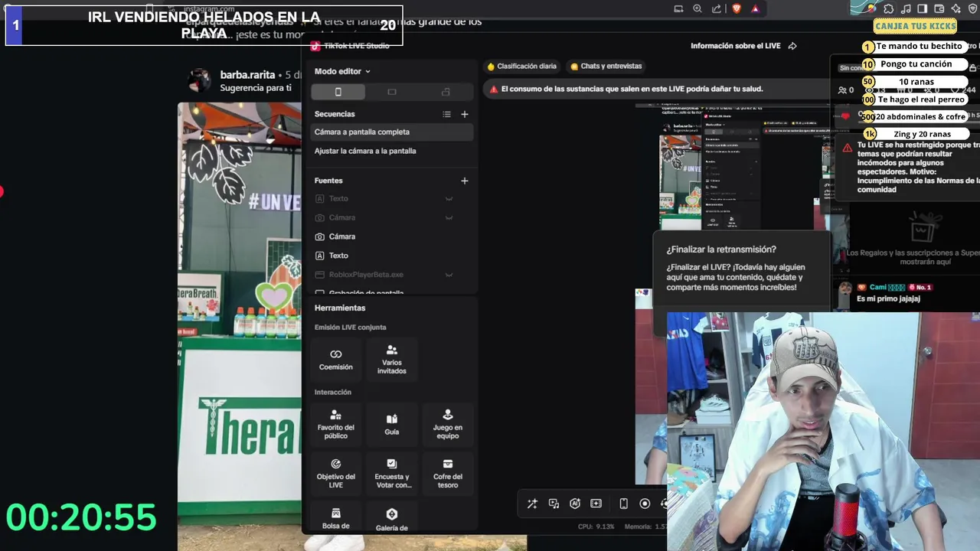Open Objetivo del LIVE

pyautogui.click(x=335, y=474)
